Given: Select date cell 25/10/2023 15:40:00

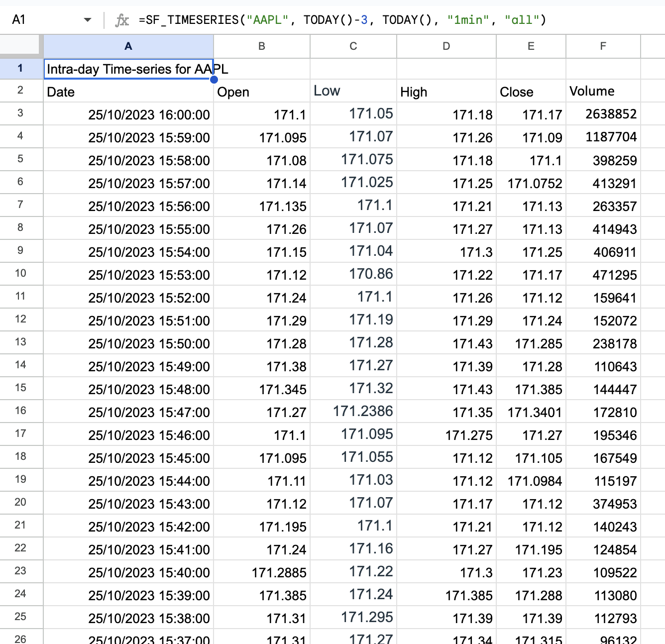Looking at the screenshot, I should point(128,572).
